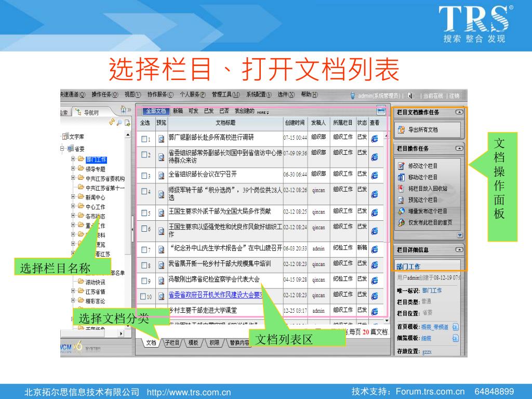Click the new document icon above tree
Screen dimensions: 532x399
coord(127,123)
